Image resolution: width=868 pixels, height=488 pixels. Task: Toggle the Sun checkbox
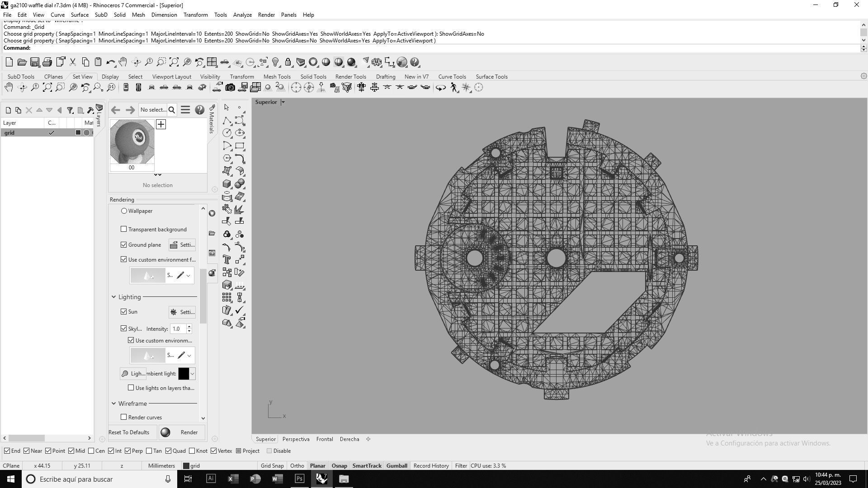pyautogui.click(x=123, y=312)
